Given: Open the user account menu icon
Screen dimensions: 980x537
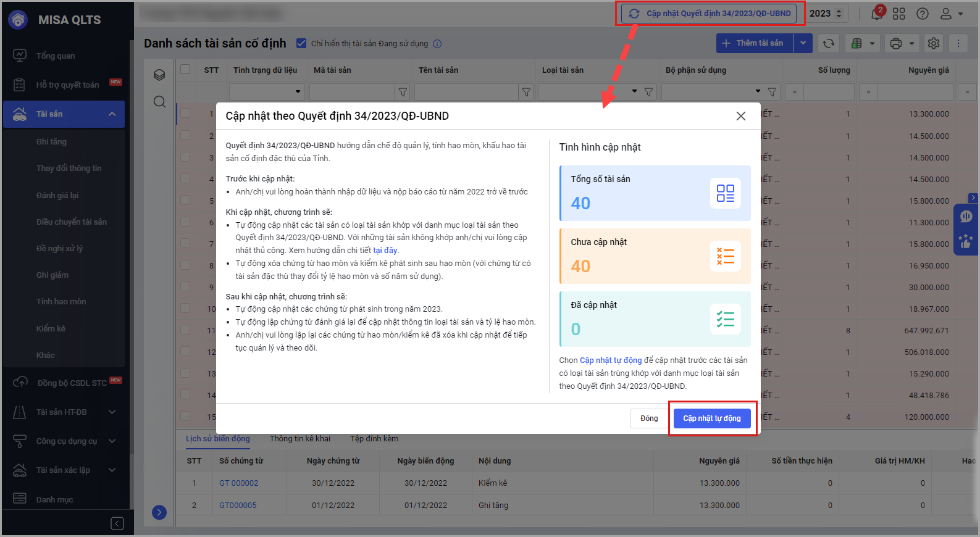Looking at the screenshot, I should (951, 14).
